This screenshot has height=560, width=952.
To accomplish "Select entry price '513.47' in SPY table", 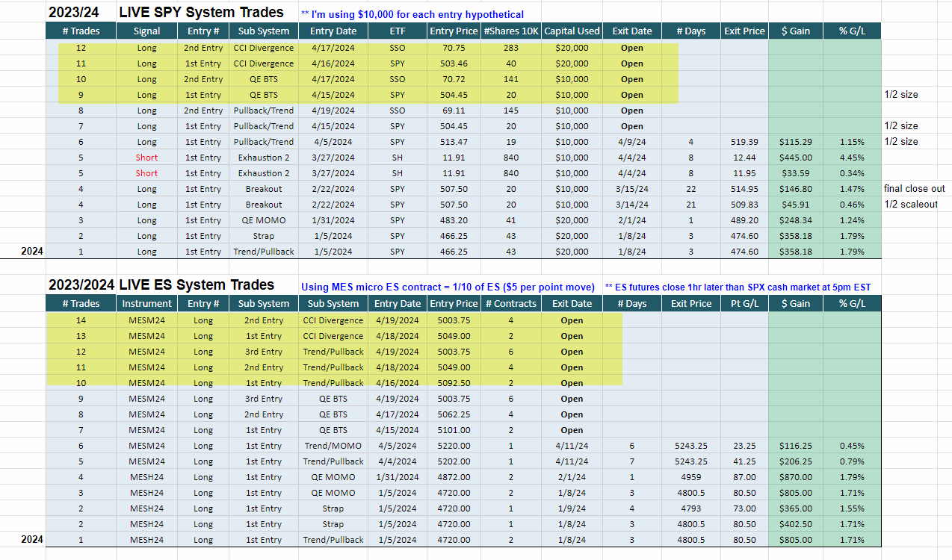I will pyautogui.click(x=454, y=142).
